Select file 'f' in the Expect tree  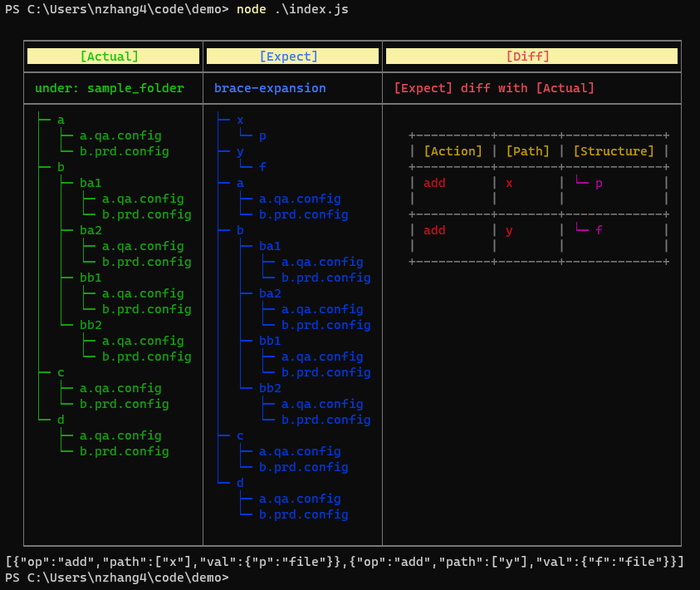(262, 167)
